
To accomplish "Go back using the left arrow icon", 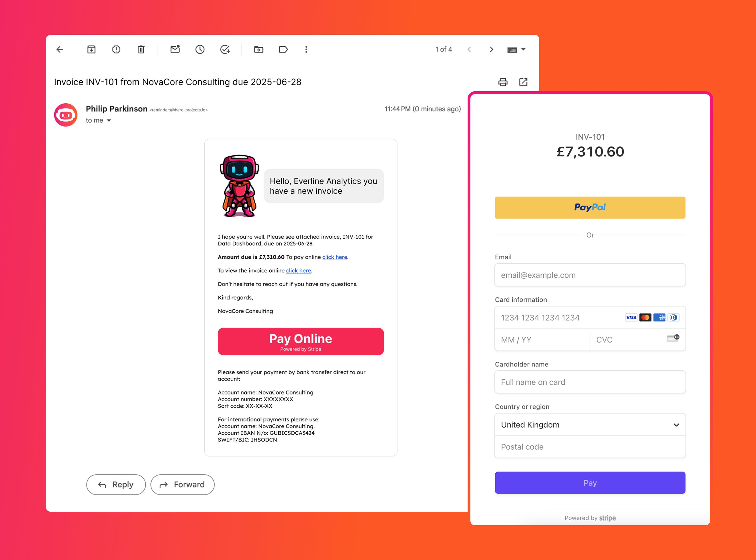I will [x=60, y=50].
